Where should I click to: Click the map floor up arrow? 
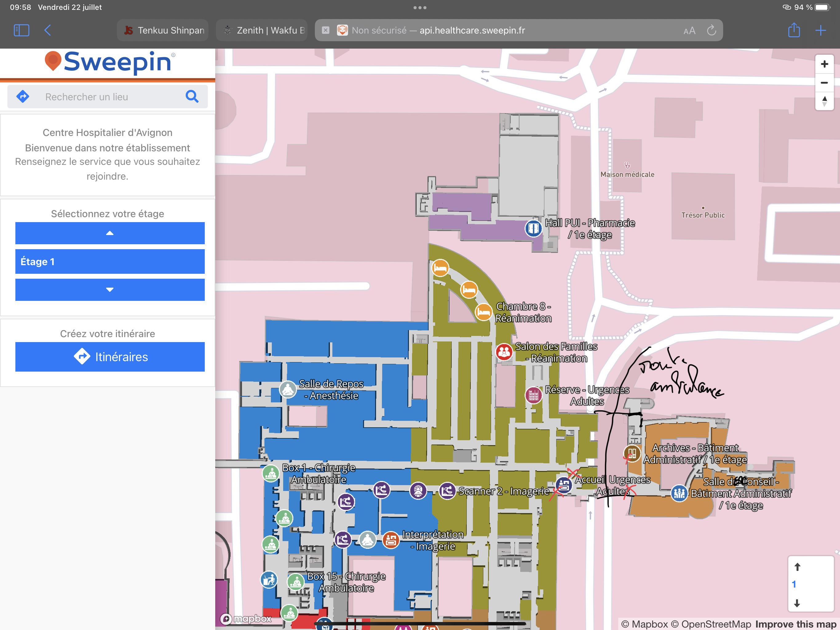tap(797, 567)
